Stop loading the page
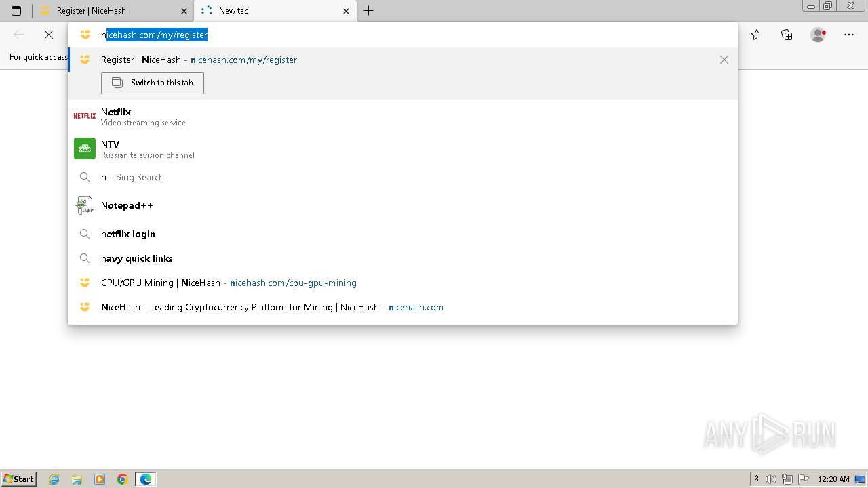This screenshot has height=488, width=868. 49,35
